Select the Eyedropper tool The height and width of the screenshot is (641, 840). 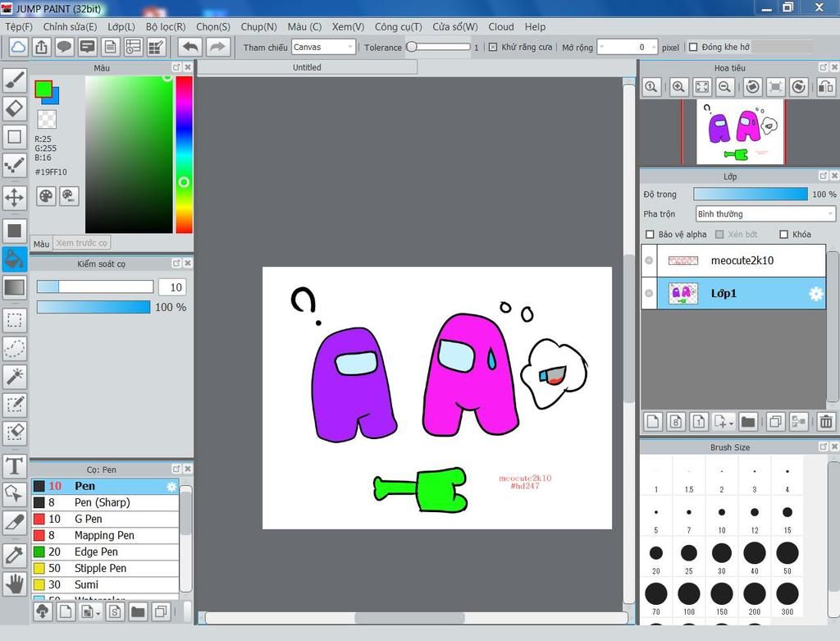tap(15, 556)
